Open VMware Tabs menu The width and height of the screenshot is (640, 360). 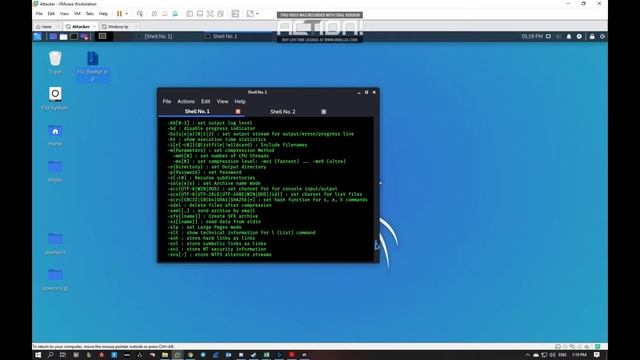point(90,13)
